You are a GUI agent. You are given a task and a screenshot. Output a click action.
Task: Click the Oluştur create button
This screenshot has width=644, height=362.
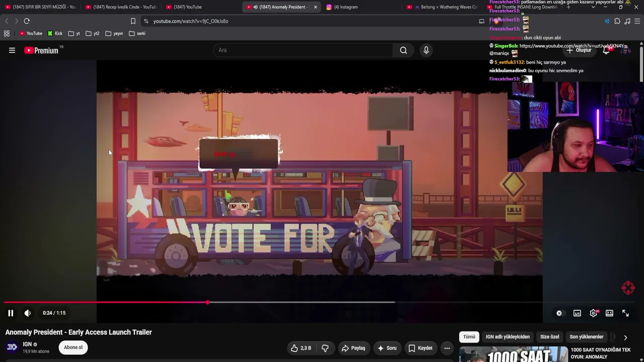pyautogui.click(x=579, y=50)
